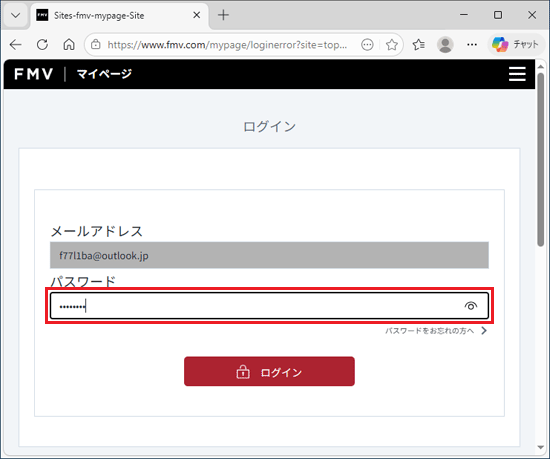Open the パスワードをお忘れの方へ link
Viewport: 550px width, 459px height.
pos(429,331)
